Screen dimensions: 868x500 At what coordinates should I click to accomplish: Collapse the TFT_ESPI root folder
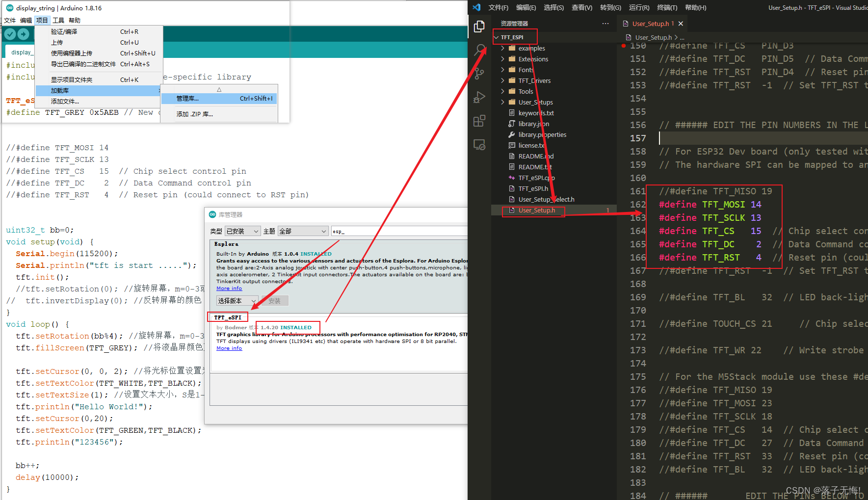[x=496, y=37]
